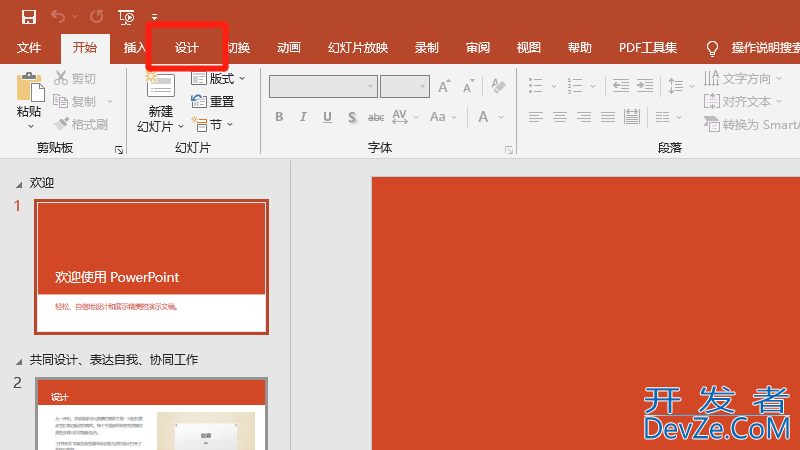Click the 新建幻灯片 icon
The width and height of the screenshot is (800, 450).
click(x=160, y=84)
